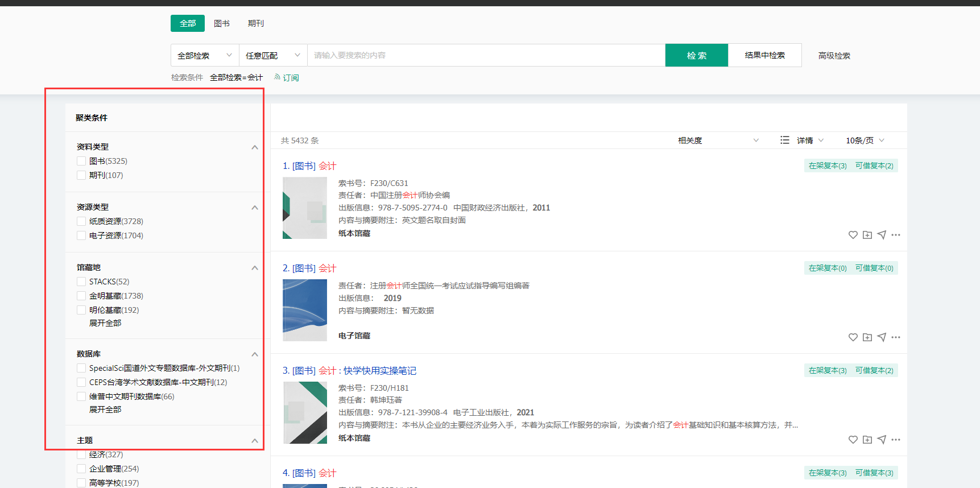Image resolution: width=980 pixels, height=488 pixels.
Task: Favorite result 3 with the heart icon
Action: (853, 440)
